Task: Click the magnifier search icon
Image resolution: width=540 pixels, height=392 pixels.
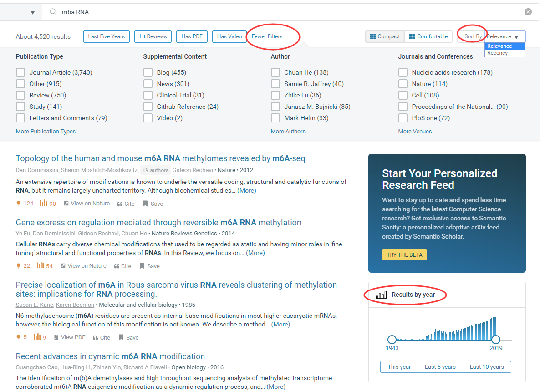Action: pos(53,12)
